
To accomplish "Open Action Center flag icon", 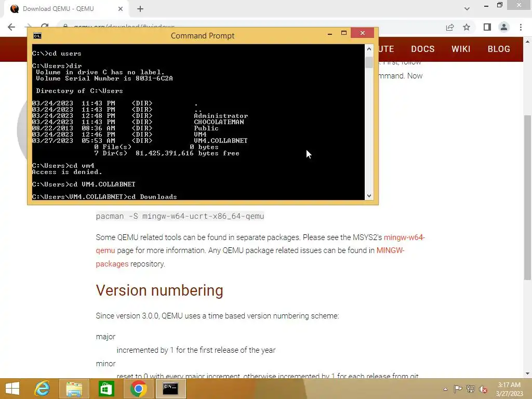I will tap(458, 389).
